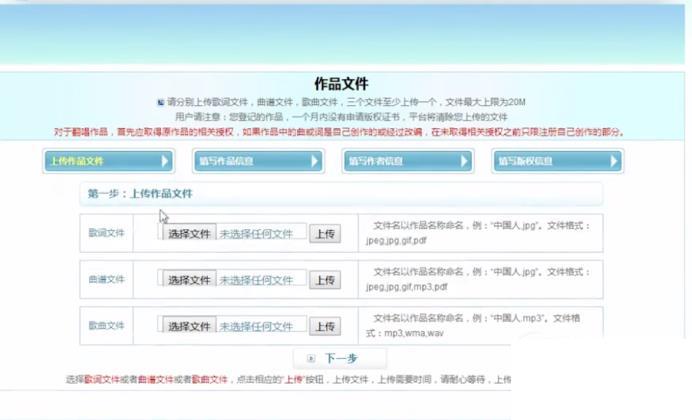
Task: Proceed with the 下一步 button
Action: click(340, 358)
